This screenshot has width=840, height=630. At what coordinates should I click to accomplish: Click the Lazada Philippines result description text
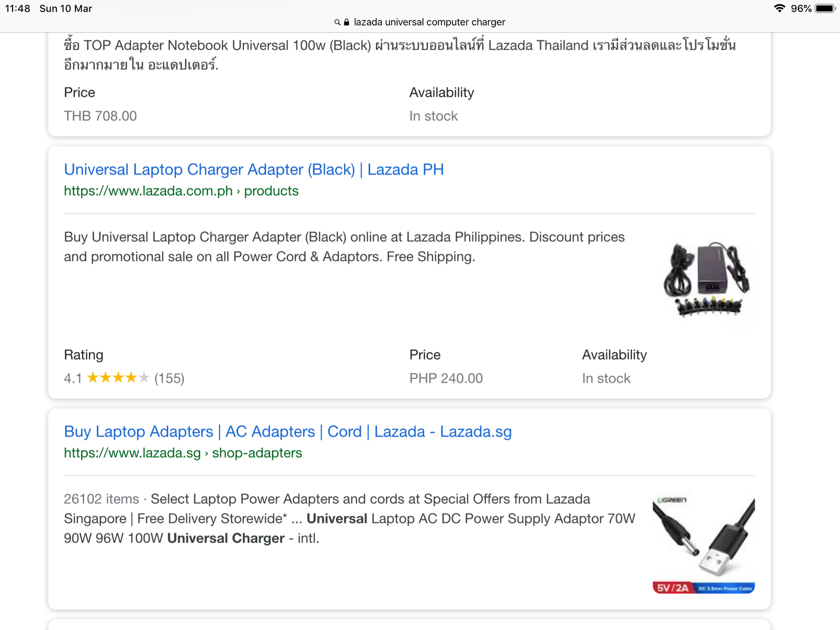pos(345,247)
